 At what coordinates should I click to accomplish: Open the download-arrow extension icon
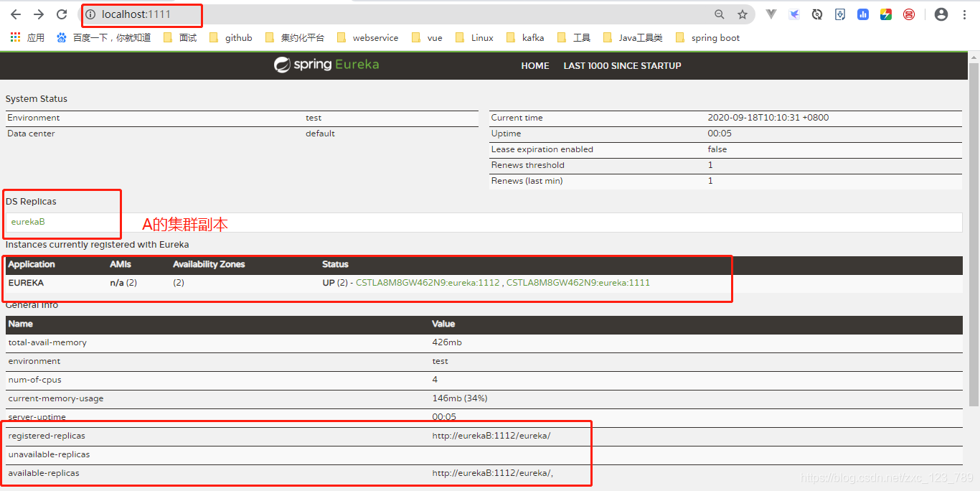[840, 14]
